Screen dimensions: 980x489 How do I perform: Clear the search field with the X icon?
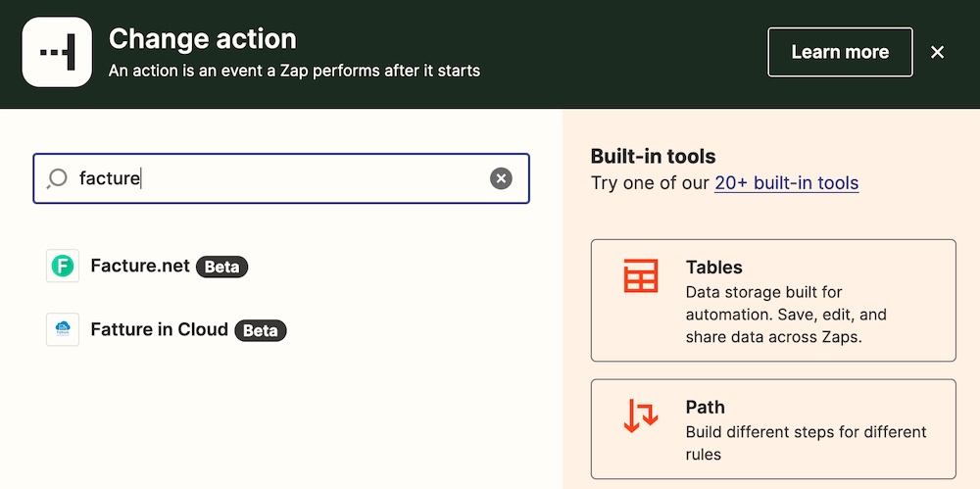[501, 178]
